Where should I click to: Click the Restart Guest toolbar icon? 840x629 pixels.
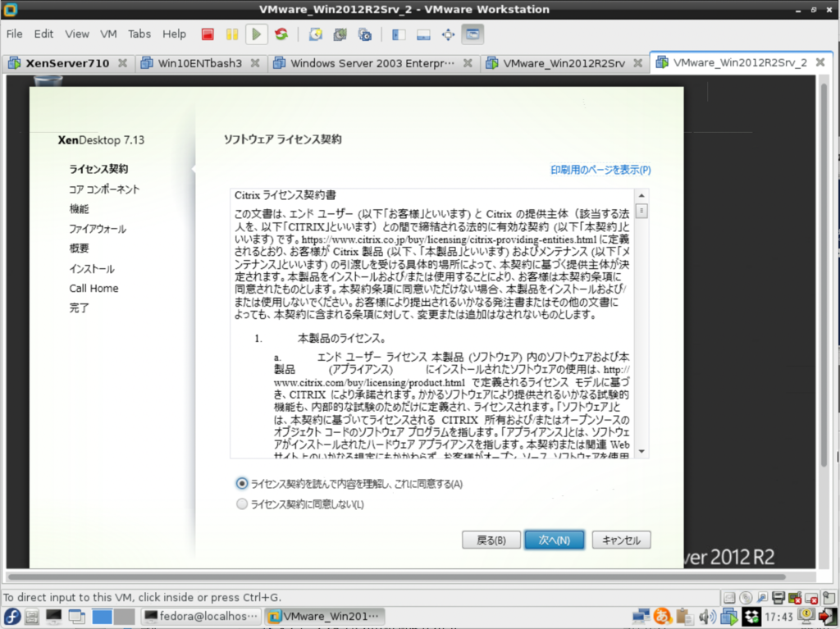tap(281, 34)
